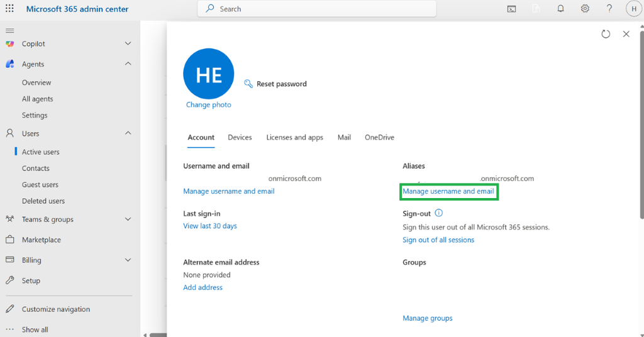Open the settings gear icon

coord(585,9)
